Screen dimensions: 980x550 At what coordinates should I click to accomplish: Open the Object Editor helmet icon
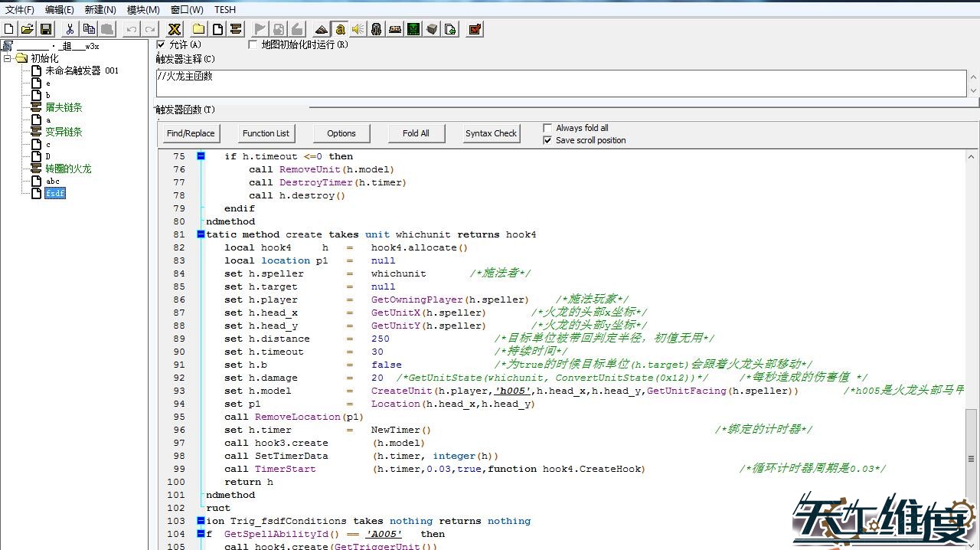point(376,29)
